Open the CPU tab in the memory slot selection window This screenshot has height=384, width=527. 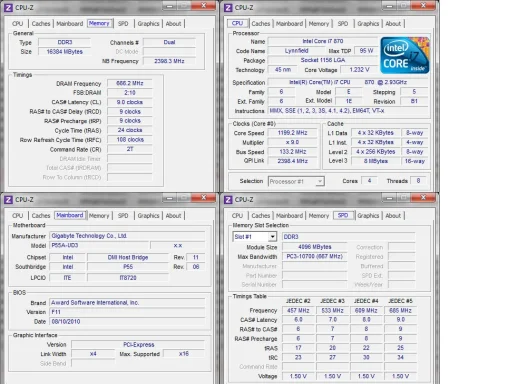(x=237, y=216)
